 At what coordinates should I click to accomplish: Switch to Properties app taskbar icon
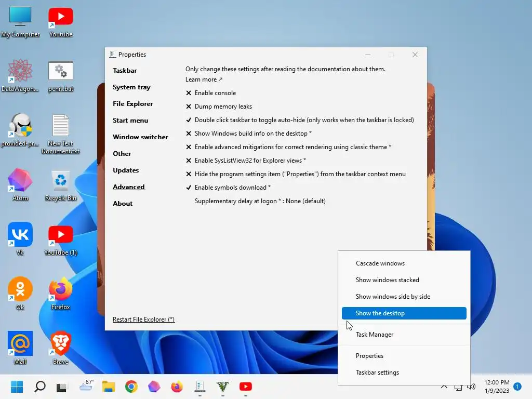200,387
